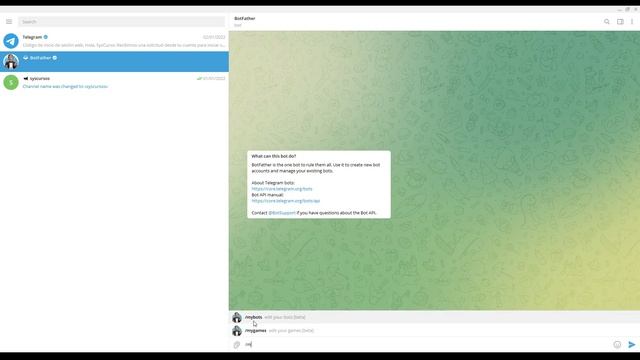640x360 pixels.
Task: Choose the /mybots command suggestion
Action: [434, 317]
